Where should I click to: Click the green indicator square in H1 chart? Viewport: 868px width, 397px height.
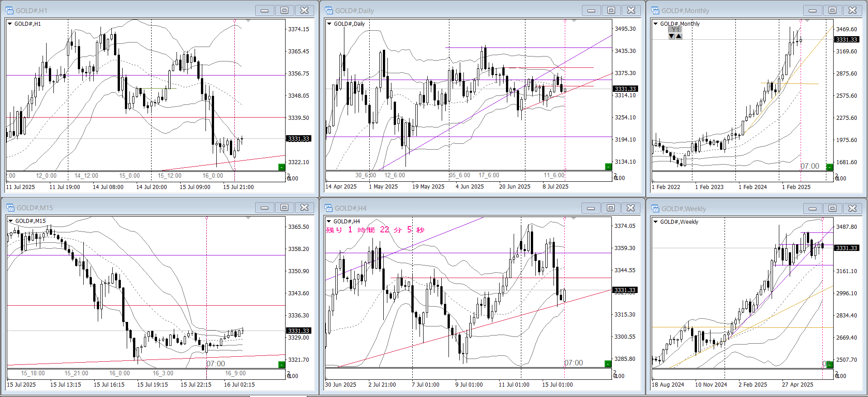[281, 167]
